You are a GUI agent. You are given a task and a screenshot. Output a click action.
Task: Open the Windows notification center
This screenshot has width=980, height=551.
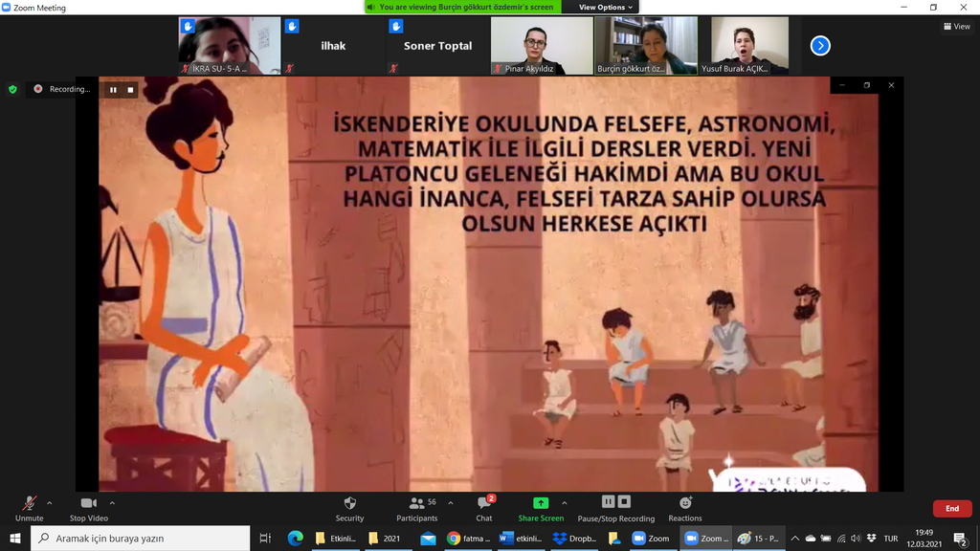(961, 538)
